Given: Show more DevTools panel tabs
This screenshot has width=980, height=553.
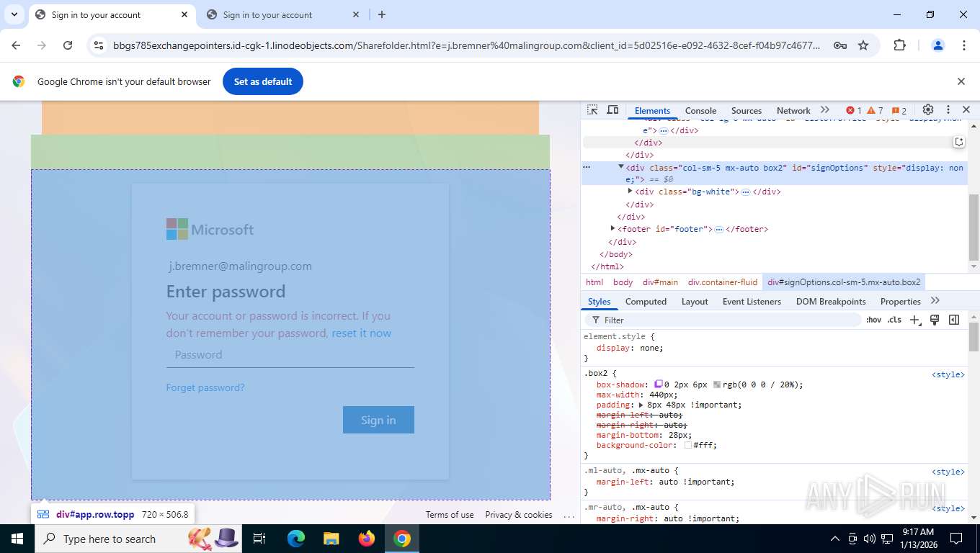Looking at the screenshot, I should tap(825, 110).
